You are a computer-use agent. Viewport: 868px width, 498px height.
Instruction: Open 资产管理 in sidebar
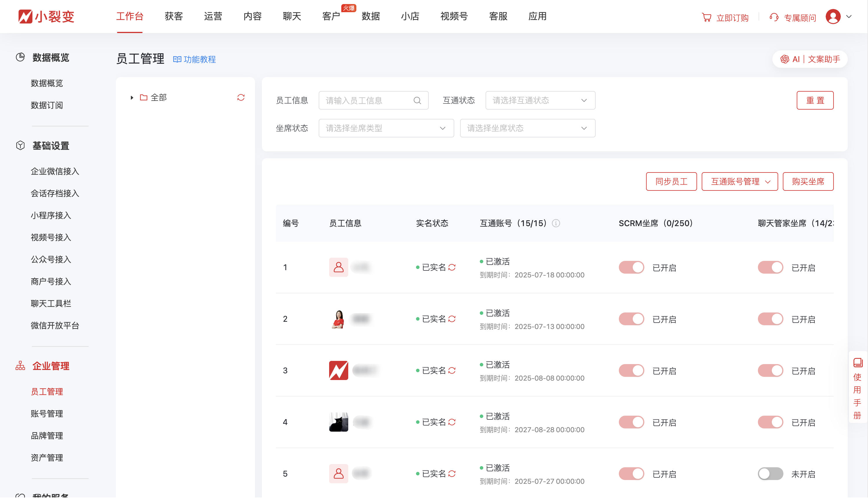click(x=47, y=458)
